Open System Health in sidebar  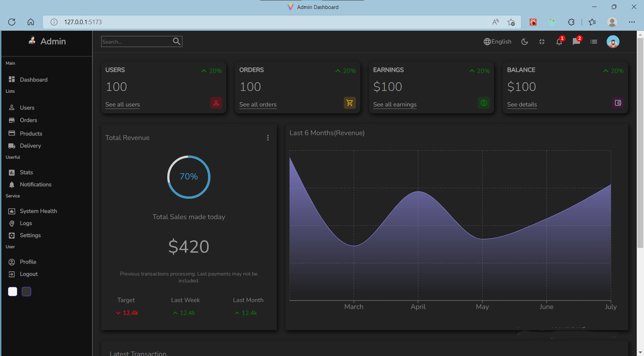pos(33,211)
